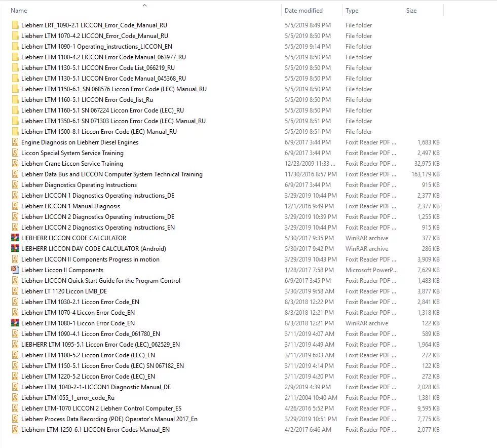
Task: Select Liebherr LTM 1090-4.1 Liccon Error Code_061780_EN
Action: 91,333
